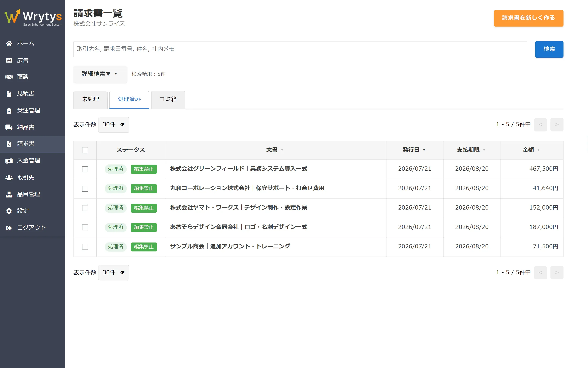Viewport: 588px width, 368px height.
Task: Click 編集禁止 badge in グリーンフィールド row
Action: tap(144, 169)
